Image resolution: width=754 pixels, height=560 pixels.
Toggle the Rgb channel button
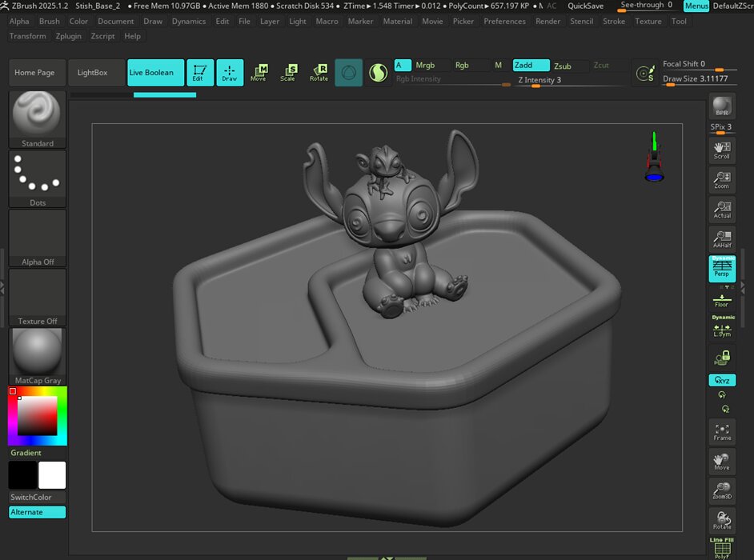click(x=471, y=66)
